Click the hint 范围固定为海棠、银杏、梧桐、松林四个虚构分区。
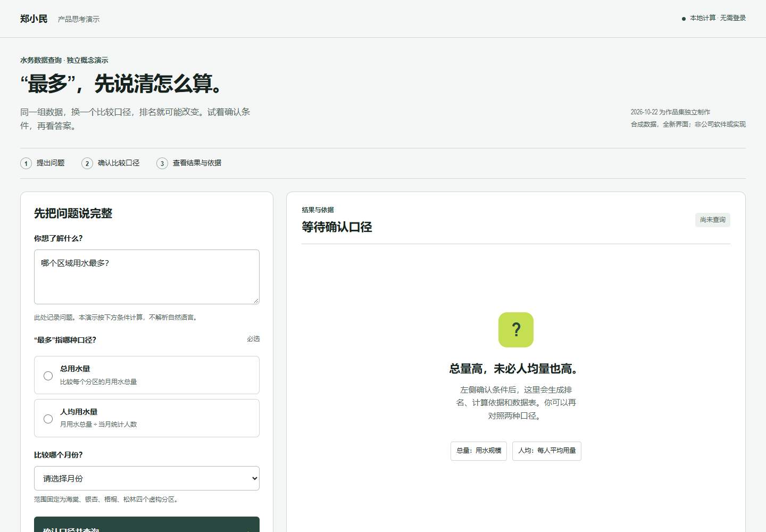766x532 pixels. [x=107, y=500]
